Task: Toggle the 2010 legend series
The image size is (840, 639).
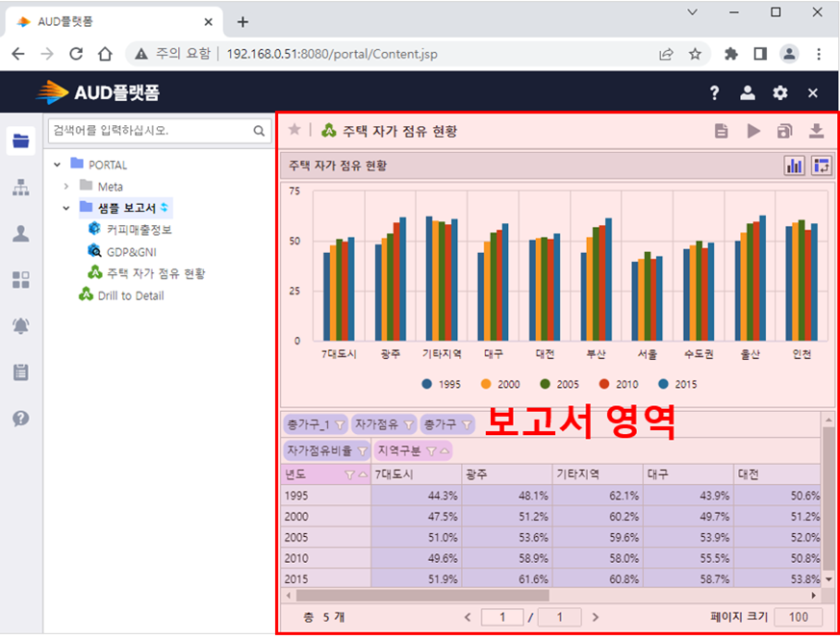Action: (x=619, y=384)
